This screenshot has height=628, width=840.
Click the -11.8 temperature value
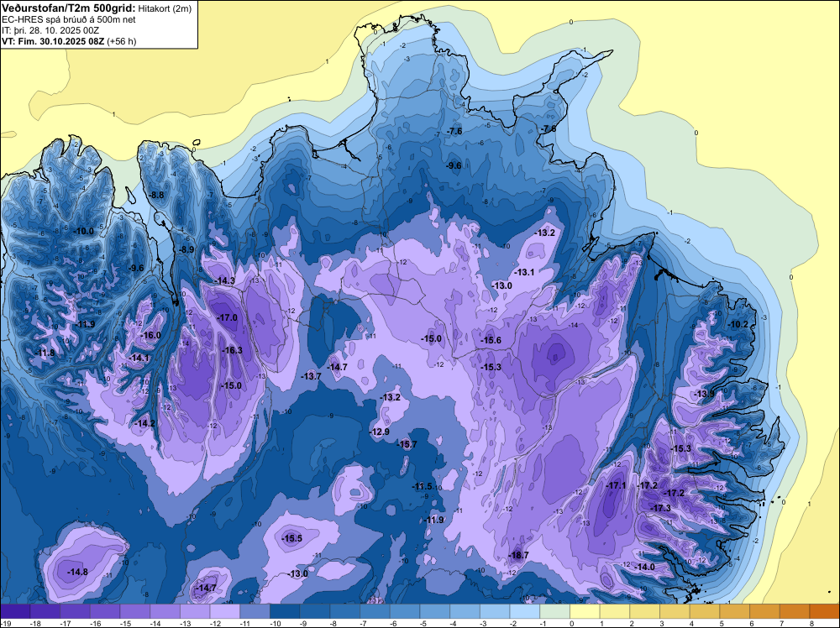click(45, 353)
